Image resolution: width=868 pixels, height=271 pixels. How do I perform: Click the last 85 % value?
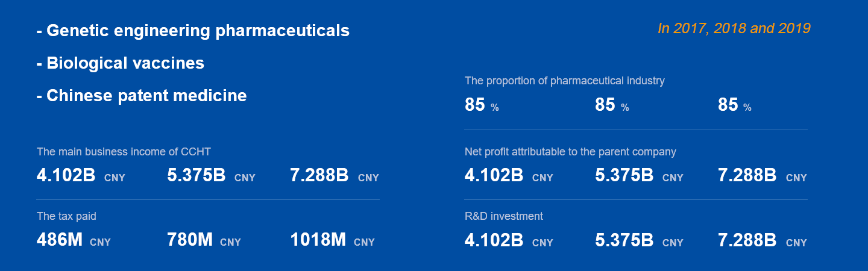click(x=735, y=105)
